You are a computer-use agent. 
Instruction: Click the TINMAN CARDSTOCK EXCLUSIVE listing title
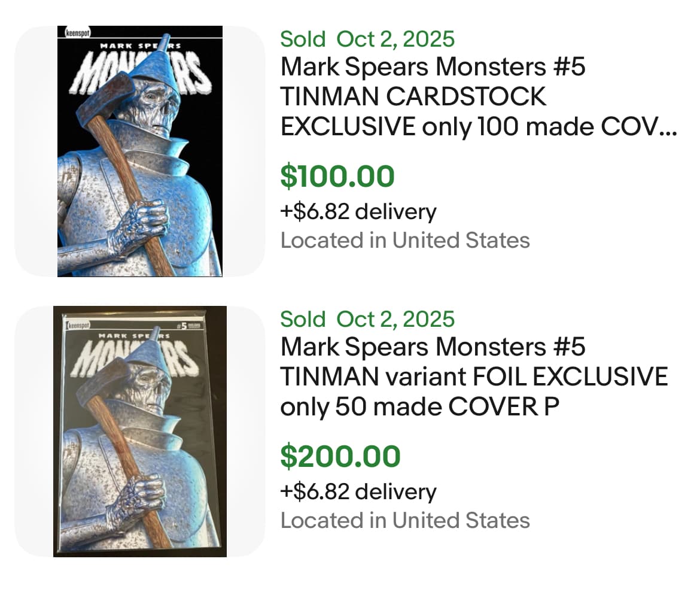[477, 97]
